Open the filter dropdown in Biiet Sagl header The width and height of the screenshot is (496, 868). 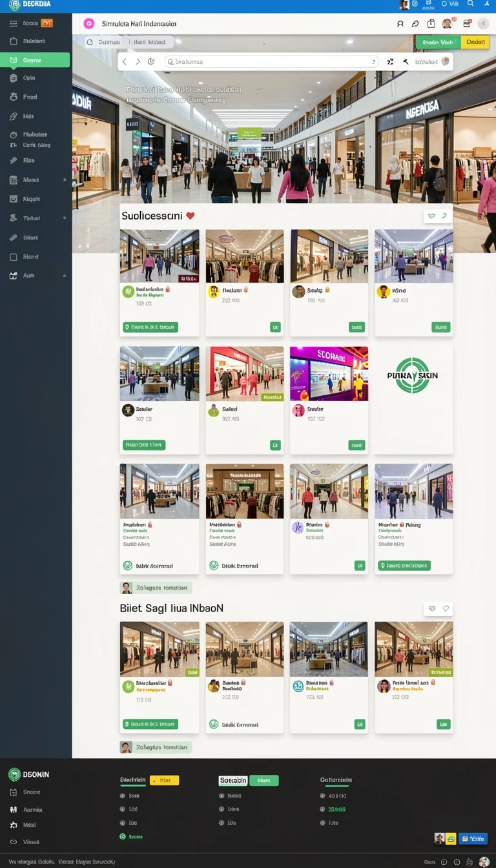(x=432, y=608)
